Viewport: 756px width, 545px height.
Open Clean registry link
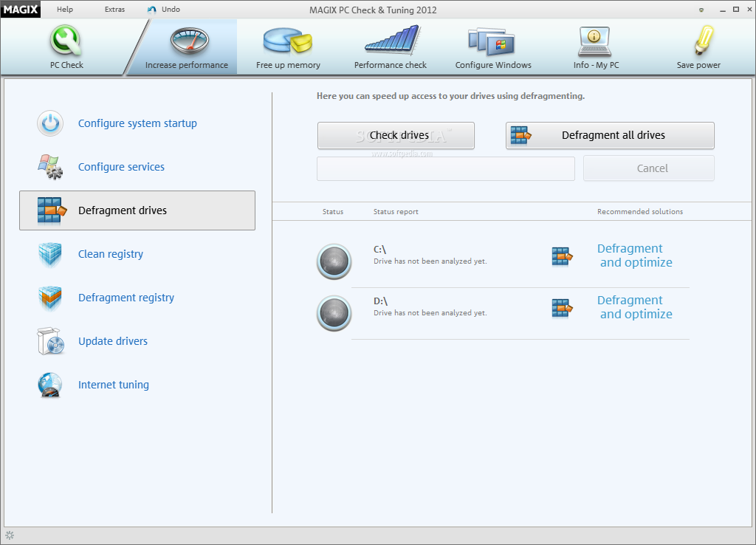(111, 254)
